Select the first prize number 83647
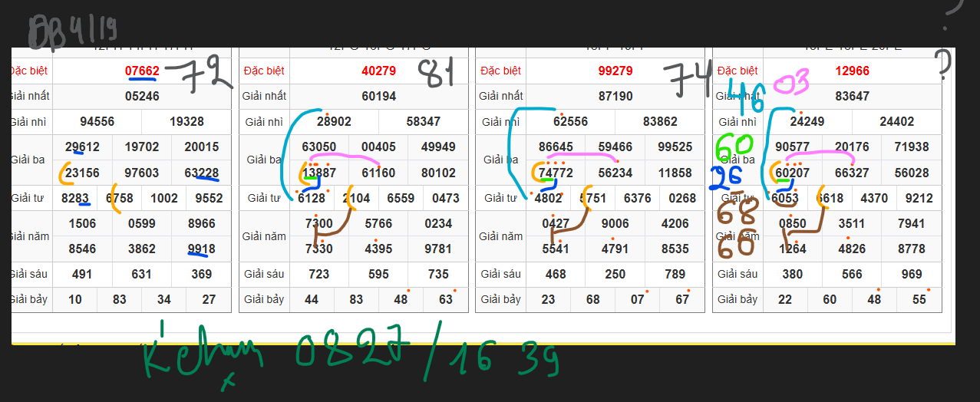The height and width of the screenshot is (402, 980). click(x=852, y=97)
